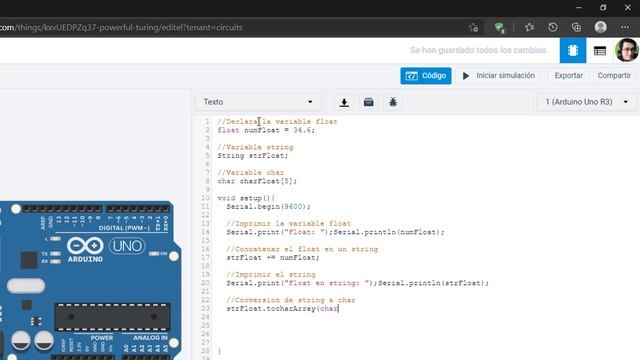Switch to the circuit view icon
Viewport: 640px width, 360px height.
pyautogui.click(x=573, y=50)
